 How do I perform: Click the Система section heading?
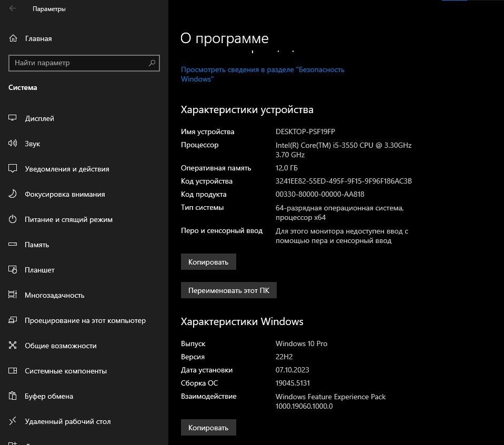(x=23, y=87)
